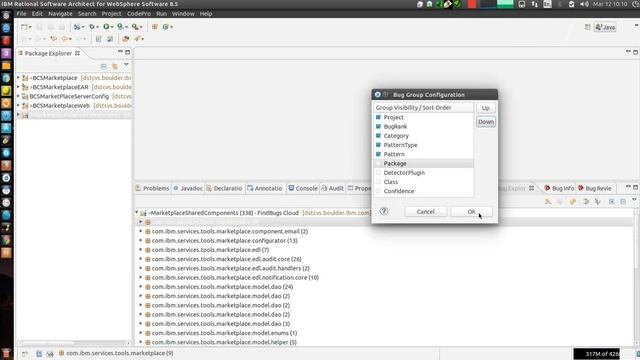Click the Down button in the dialog
Image resolution: width=640 pixels, height=360 pixels.
point(486,122)
